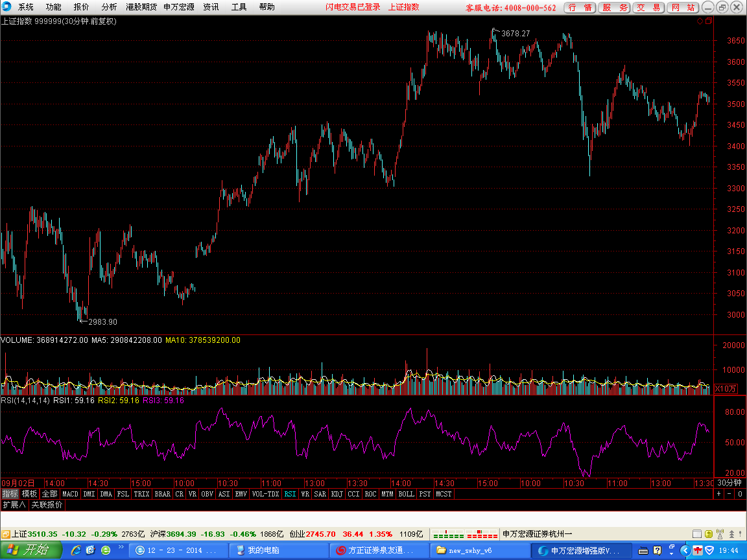Switch to the 方正证券泉友通 taskbar window
The image size is (747, 560).
click(379, 550)
